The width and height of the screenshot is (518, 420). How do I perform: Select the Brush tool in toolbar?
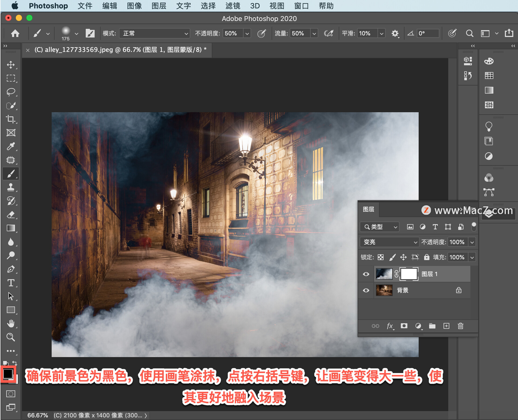coord(11,174)
